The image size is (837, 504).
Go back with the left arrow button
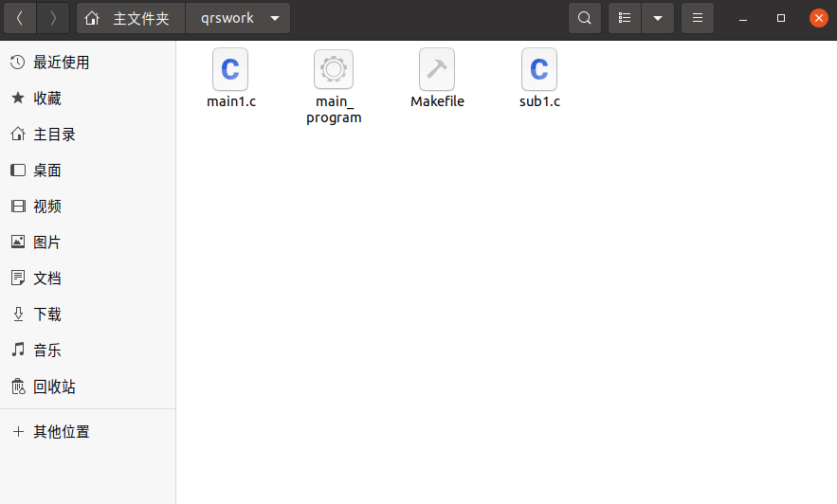[20, 18]
